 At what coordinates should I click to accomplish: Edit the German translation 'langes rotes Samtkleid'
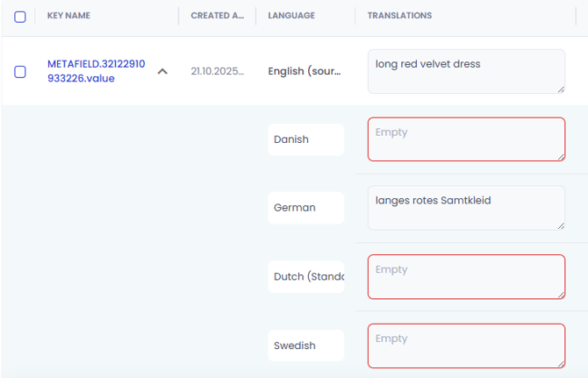(x=465, y=208)
